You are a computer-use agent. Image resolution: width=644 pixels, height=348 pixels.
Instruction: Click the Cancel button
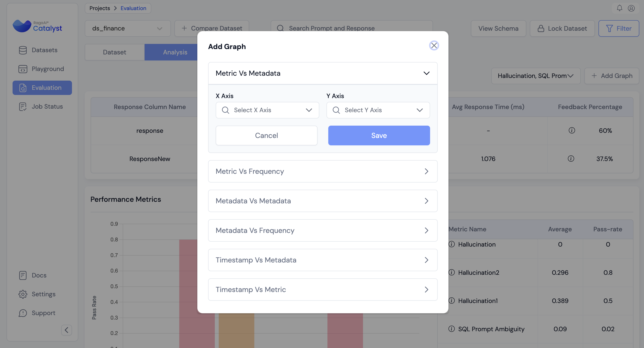tap(266, 135)
